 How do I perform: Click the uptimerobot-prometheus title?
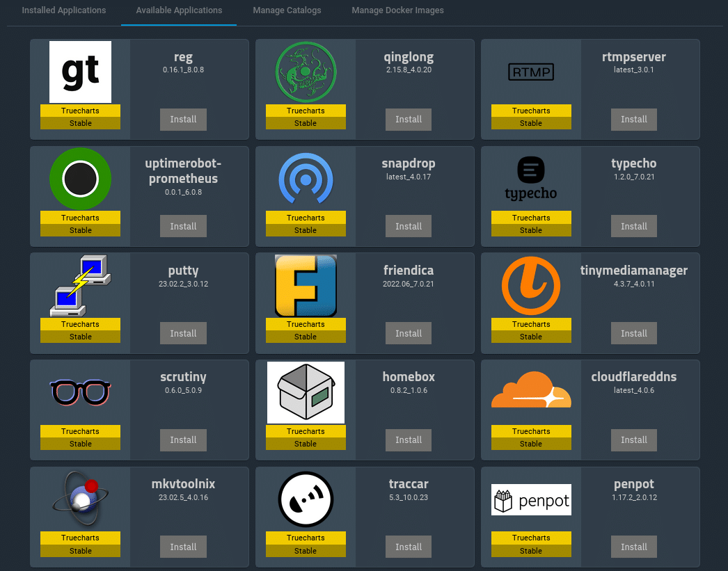(x=184, y=170)
